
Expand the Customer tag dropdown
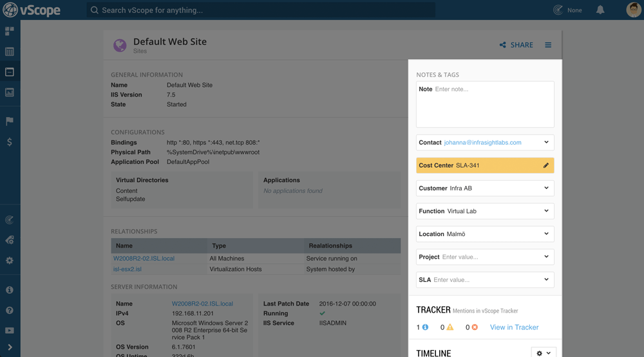pyautogui.click(x=546, y=188)
